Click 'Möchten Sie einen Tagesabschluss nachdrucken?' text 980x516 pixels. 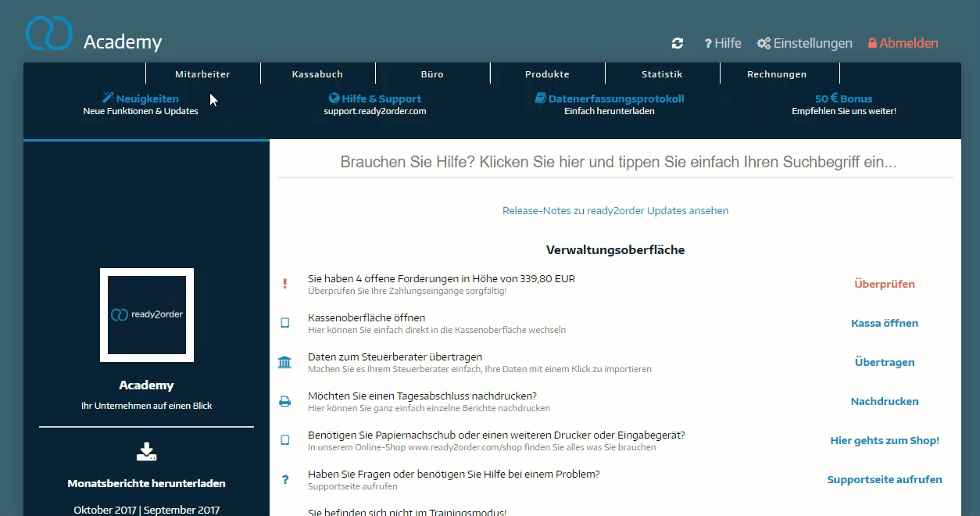click(x=422, y=396)
